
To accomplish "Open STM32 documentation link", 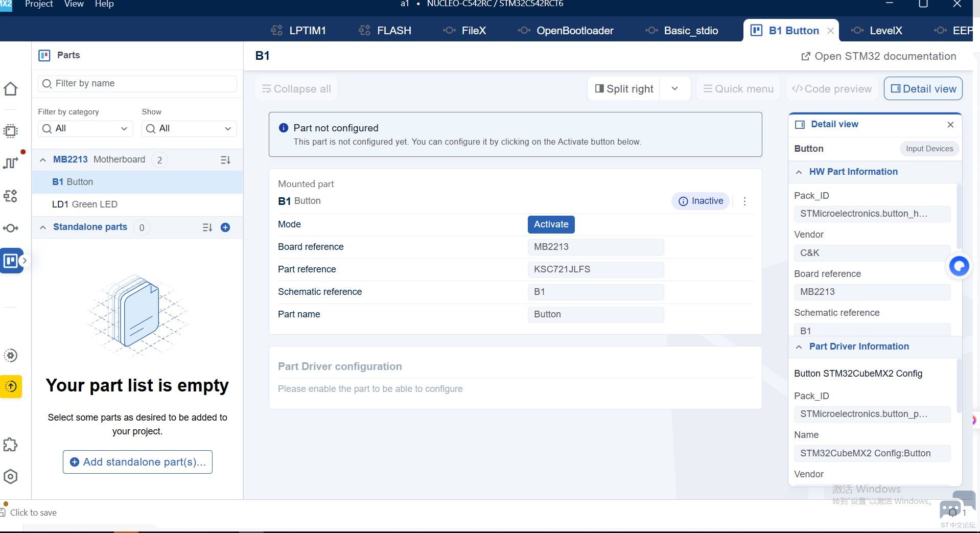I will coord(879,56).
